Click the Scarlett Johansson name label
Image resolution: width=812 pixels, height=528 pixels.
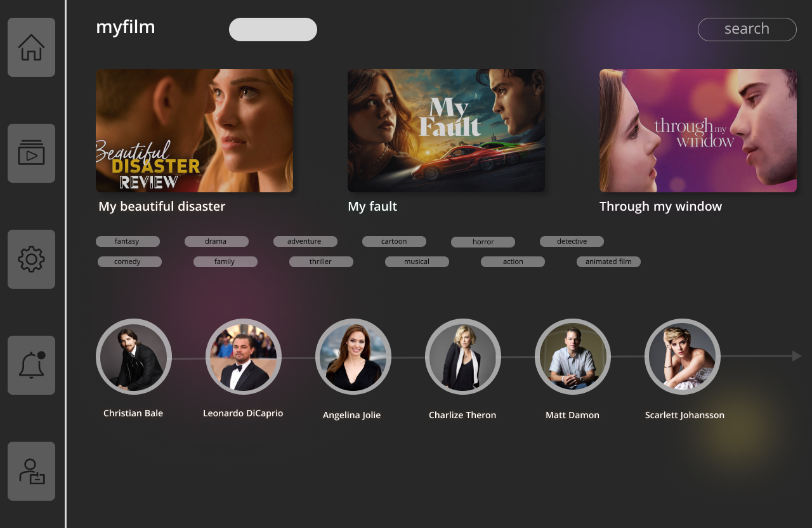(684, 415)
